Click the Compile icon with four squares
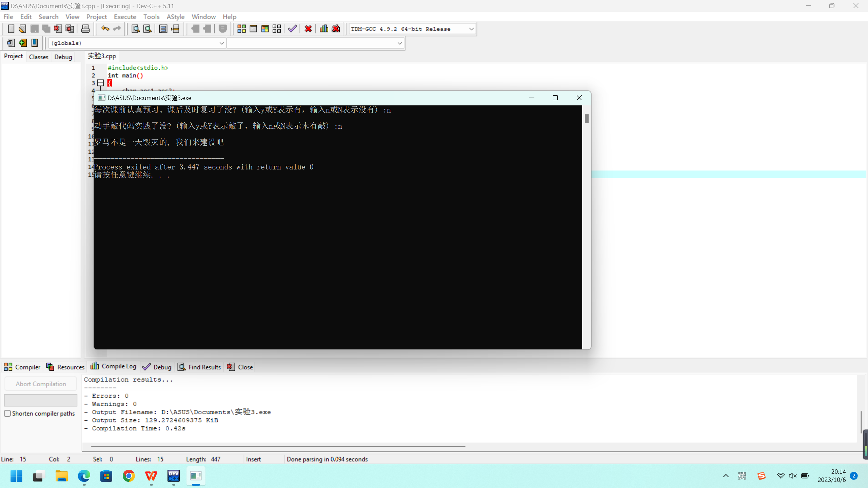Viewport: 868px width, 488px height. [x=241, y=29]
